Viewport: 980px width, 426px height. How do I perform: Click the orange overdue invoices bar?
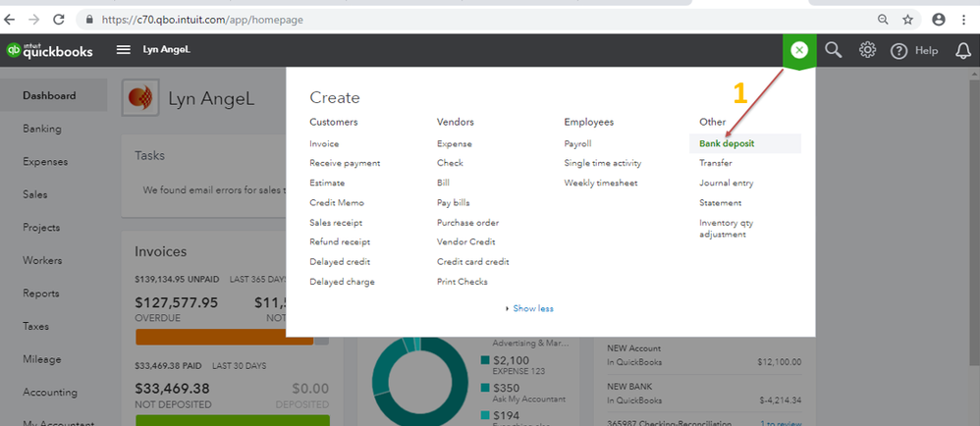coord(224,338)
